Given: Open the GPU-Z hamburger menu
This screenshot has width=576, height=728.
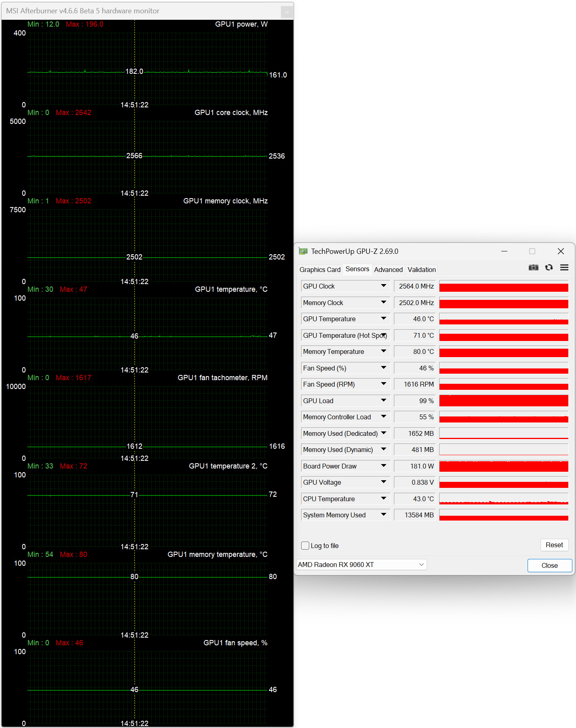Looking at the screenshot, I should [x=564, y=268].
